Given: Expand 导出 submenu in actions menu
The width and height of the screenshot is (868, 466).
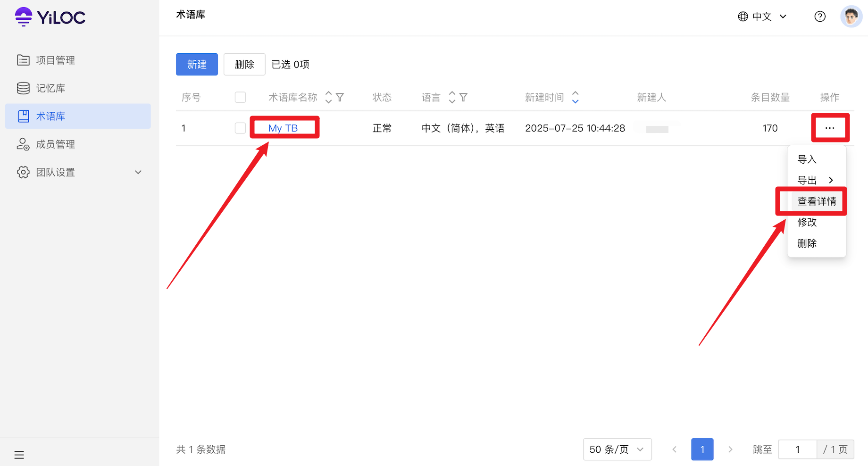Looking at the screenshot, I should click(817, 180).
